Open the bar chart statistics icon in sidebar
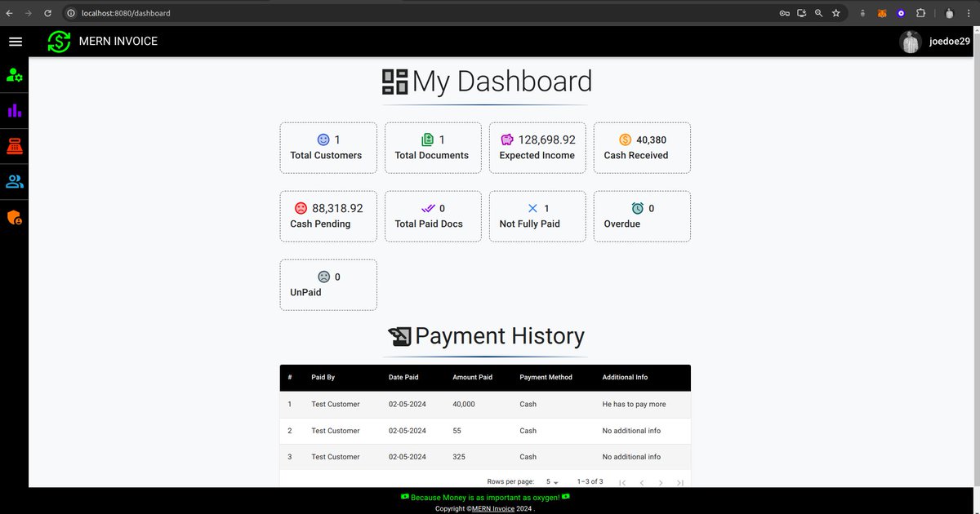The height and width of the screenshot is (514, 980). (x=14, y=110)
